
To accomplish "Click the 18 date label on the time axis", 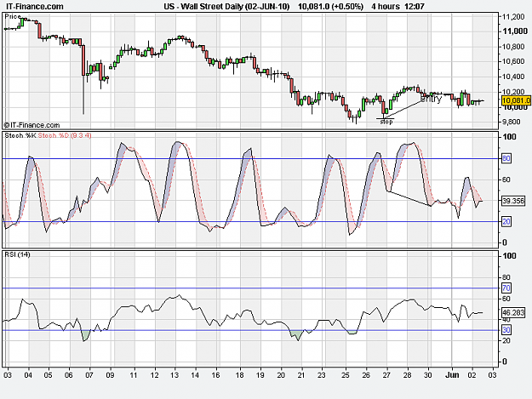I will click(240, 375).
